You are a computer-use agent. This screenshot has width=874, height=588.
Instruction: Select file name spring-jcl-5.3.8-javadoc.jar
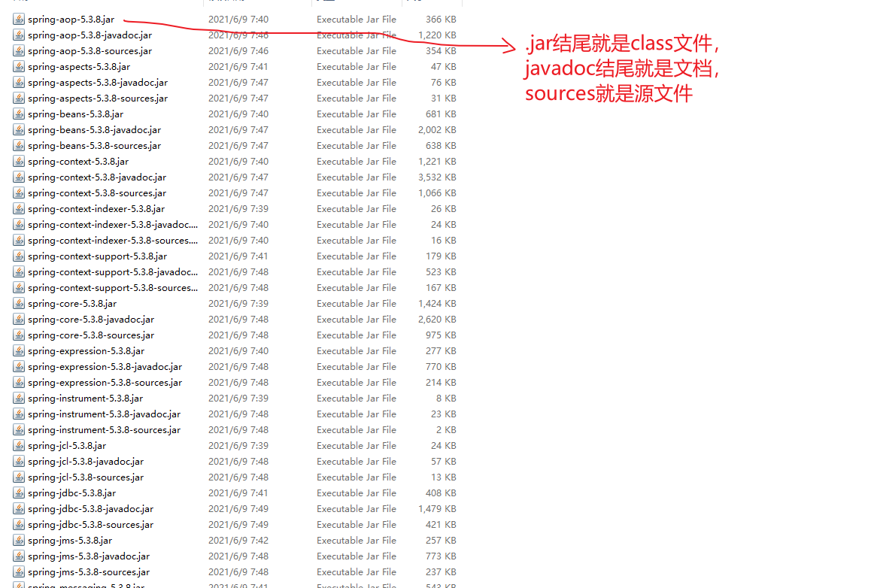click(x=86, y=462)
